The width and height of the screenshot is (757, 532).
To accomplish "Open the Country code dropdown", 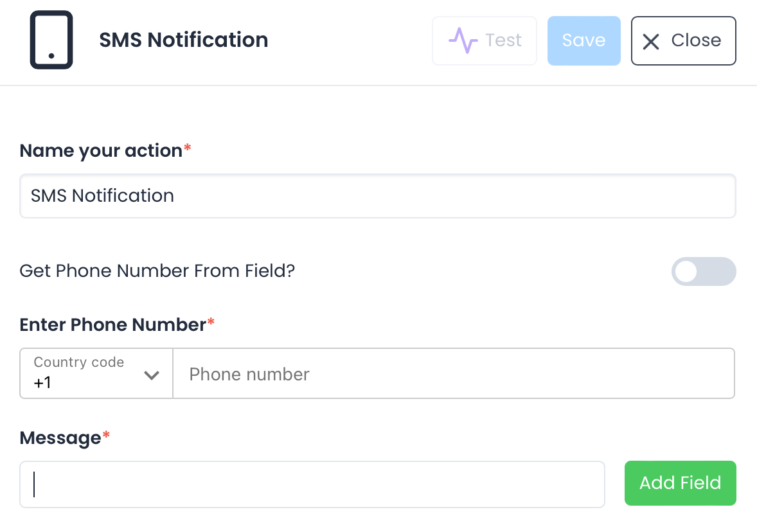I will tap(96, 373).
